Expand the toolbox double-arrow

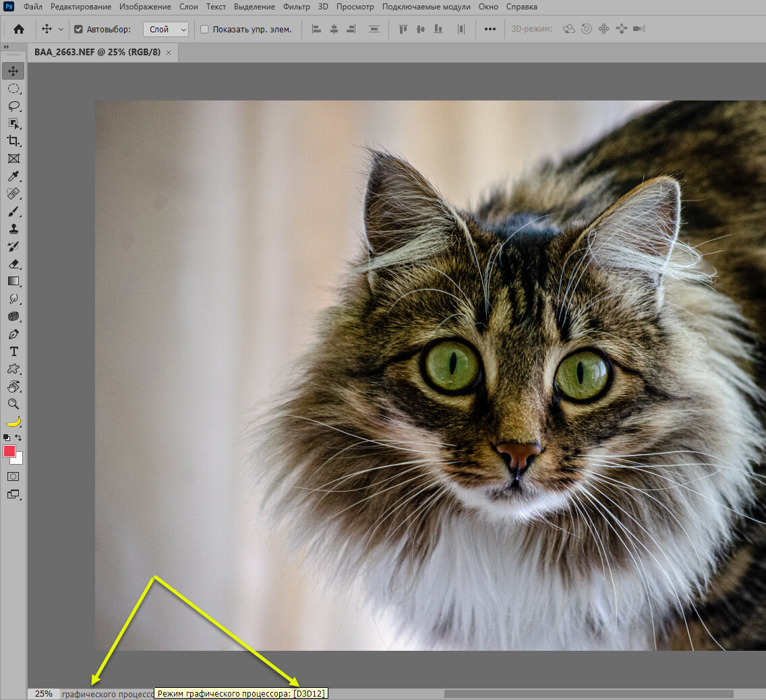pyautogui.click(x=6, y=47)
